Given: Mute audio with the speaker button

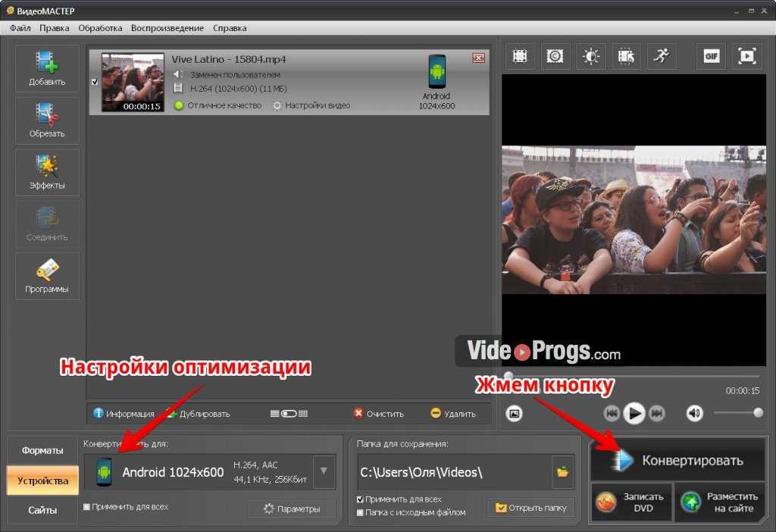Looking at the screenshot, I should 694,413.
